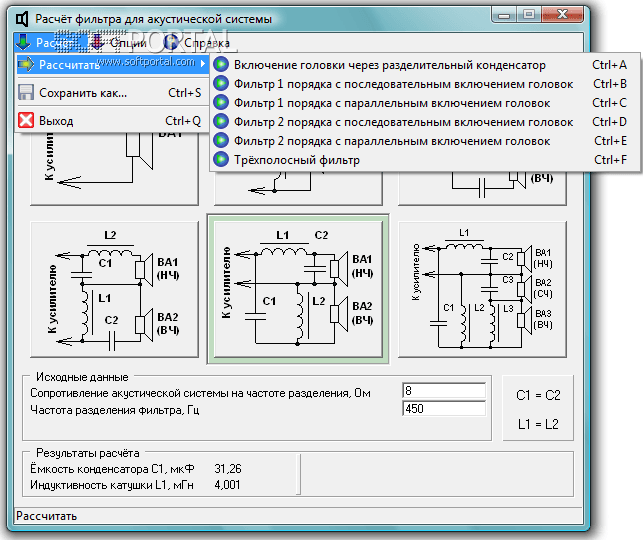Select Фильтр 2 порядка с последовательным включением
This screenshot has width=643, height=540.
click(425, 122)
